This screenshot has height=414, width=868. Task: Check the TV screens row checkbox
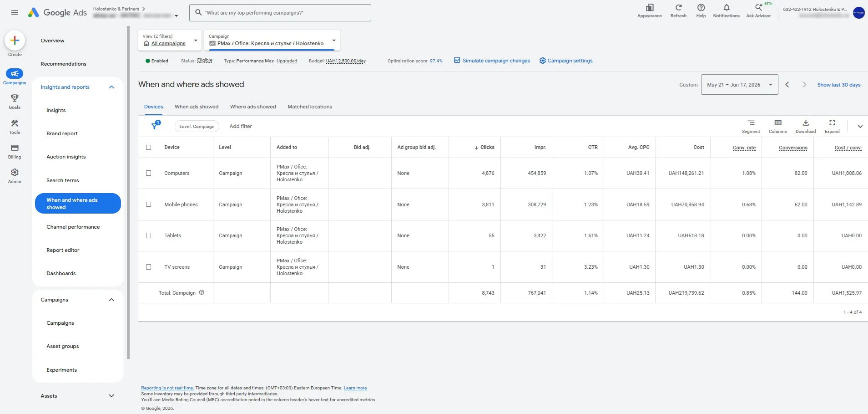click(x=148, y=267)
